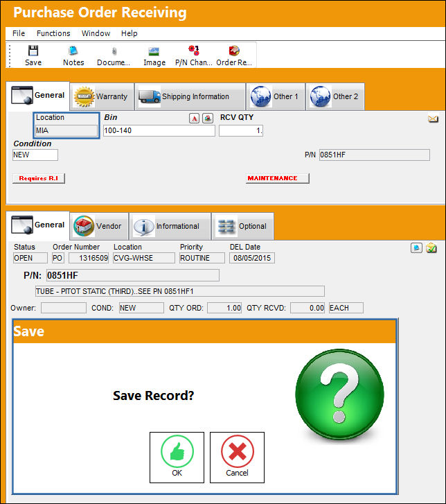Image resolution: width=446 pixels, height=504 pixels.
Task: Open the Notes toolbar icon
Action: point(73,51)
